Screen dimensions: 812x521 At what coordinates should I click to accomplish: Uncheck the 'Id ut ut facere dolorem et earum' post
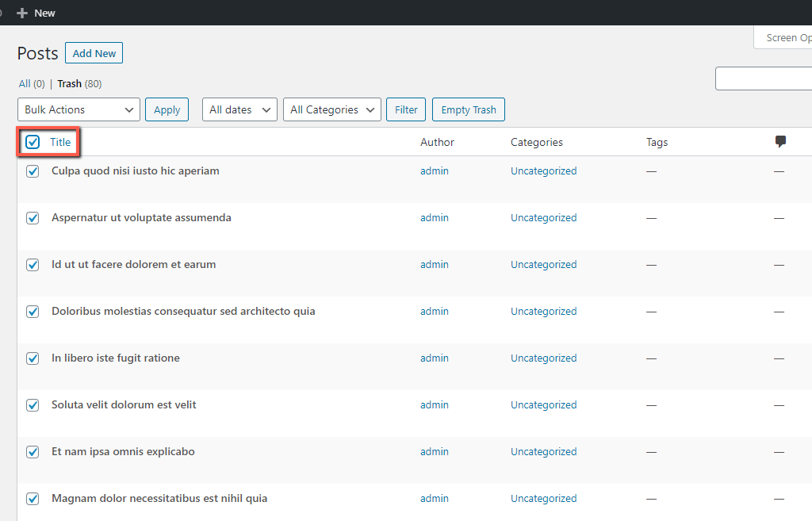[x=33, y=265]
